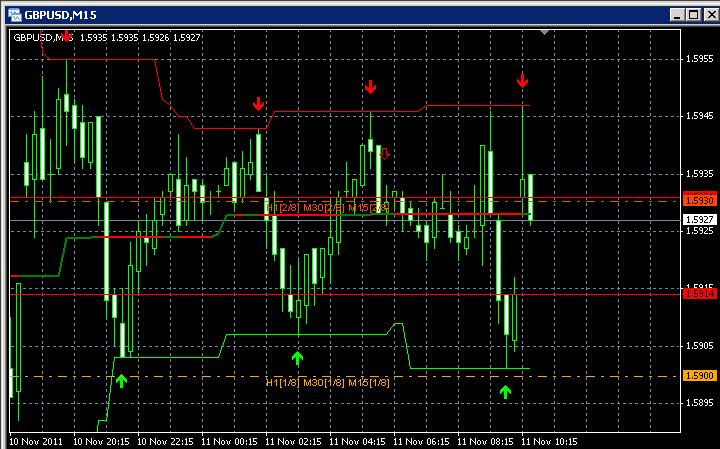Click the OHLC readout 1.5935 1.5935 1.5926 1.5927
Image resolution: width=720 pixels, height=449 pixels.
pos(140,38)
